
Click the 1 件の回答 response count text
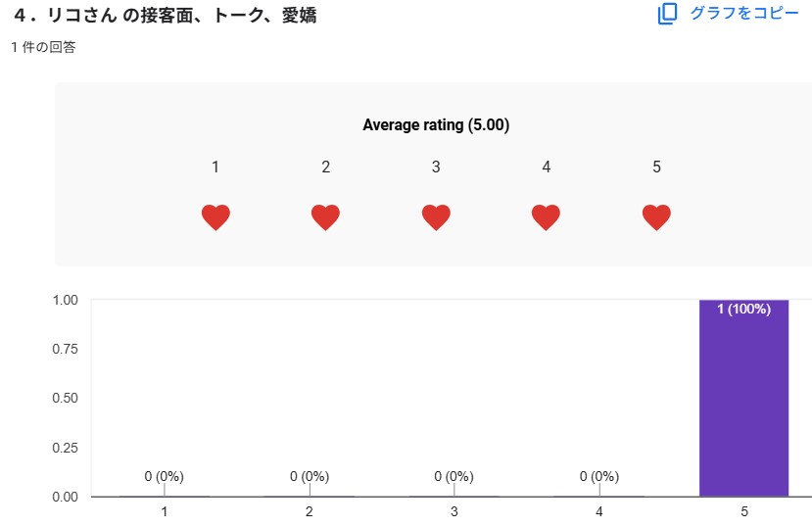click(x=43, y=47)
